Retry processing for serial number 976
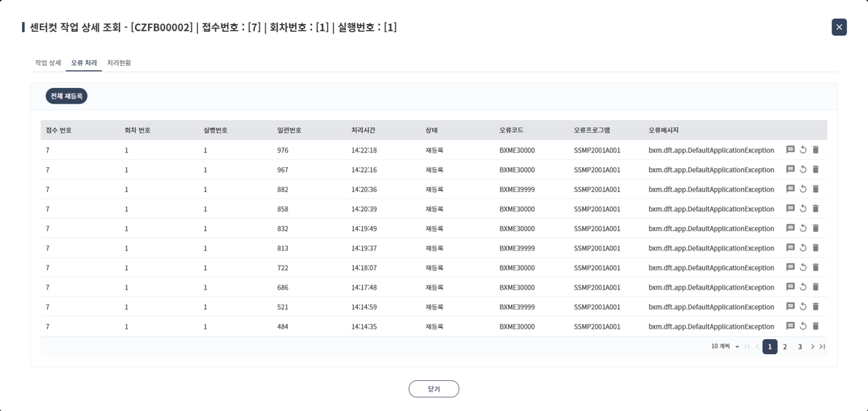This screenshot has width=868, height=411. tap(802, 150)
